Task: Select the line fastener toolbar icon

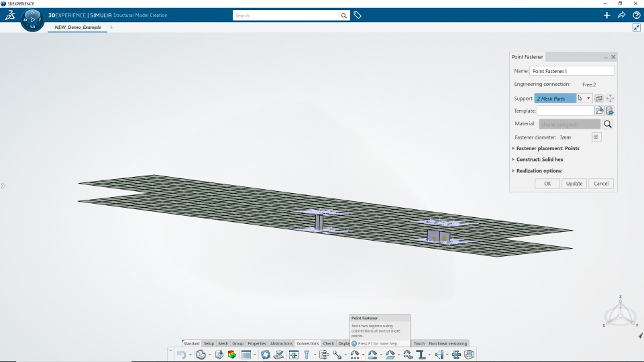Action: point(372,355)
